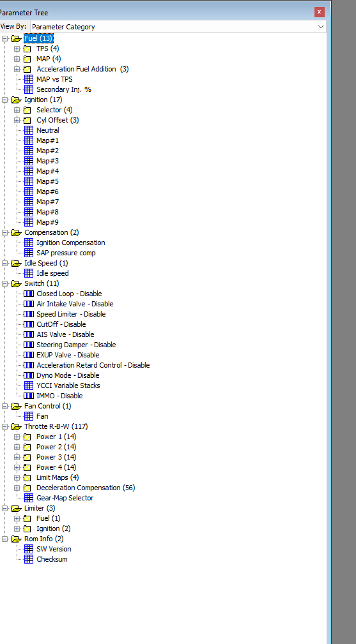Expand the Power 3 (14) folder
This screenshot has height=644, width=356.
pyautogui.click(x=17, y=457)
